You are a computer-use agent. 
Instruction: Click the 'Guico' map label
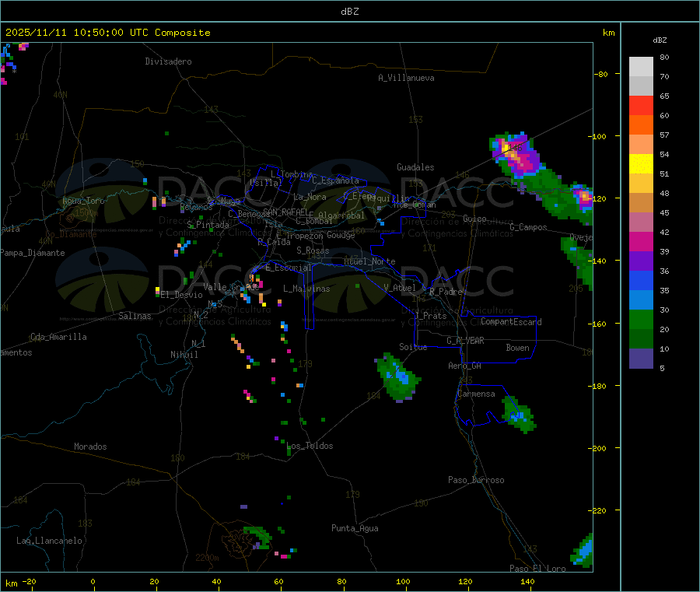pos(474,219)
